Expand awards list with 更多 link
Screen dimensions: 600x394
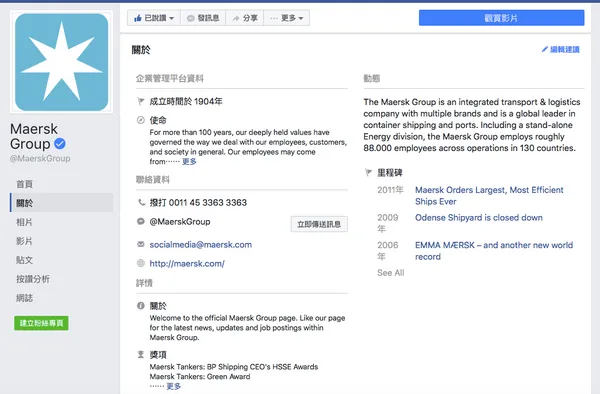click(173, 386)
